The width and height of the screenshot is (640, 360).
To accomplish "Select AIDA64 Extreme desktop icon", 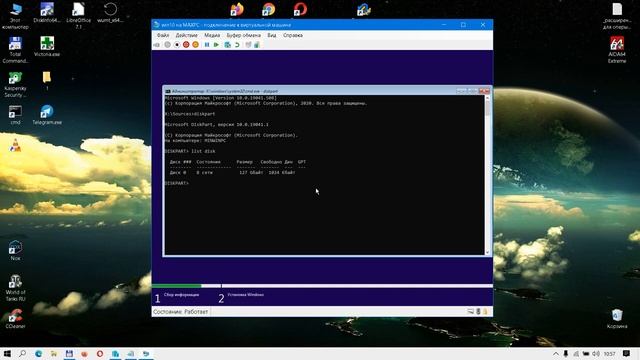I will coord(617,50).
